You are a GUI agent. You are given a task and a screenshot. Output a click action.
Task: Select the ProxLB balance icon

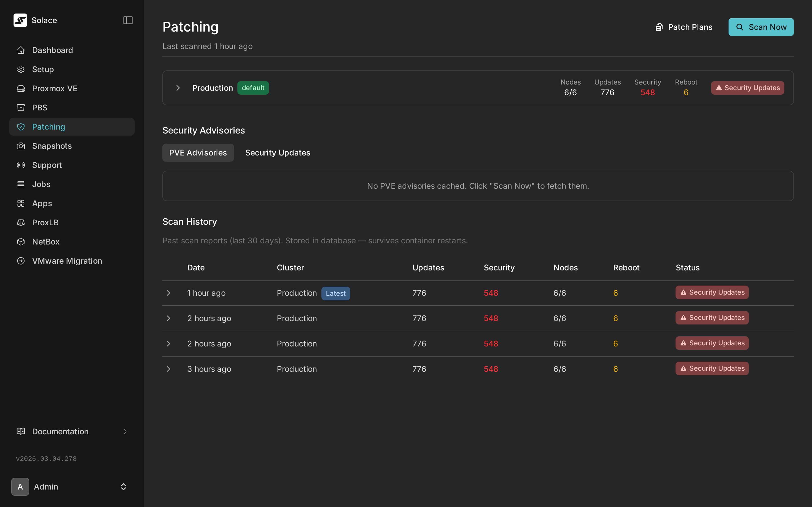pos(21,222)
